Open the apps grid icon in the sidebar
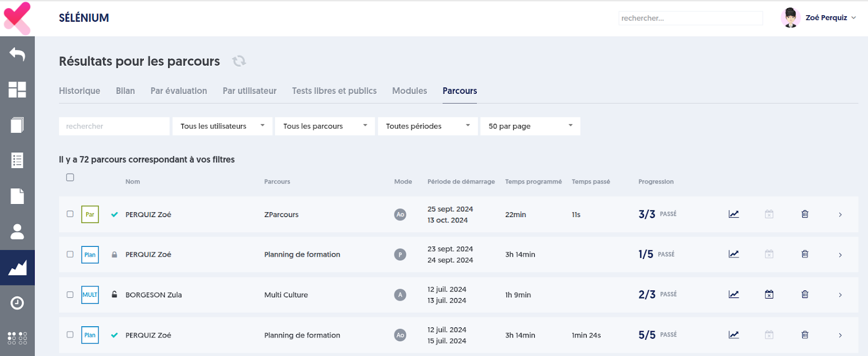 pos(17,338)
